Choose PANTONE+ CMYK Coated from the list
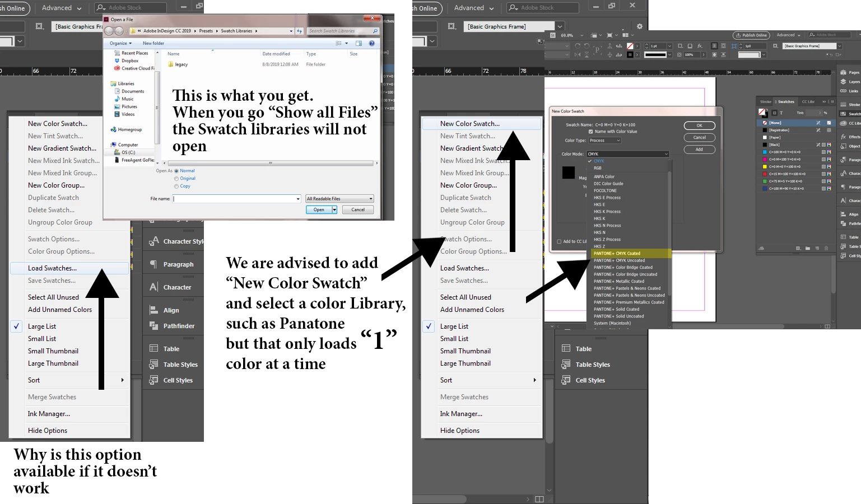The image size is (861, 504). (630, 254)
